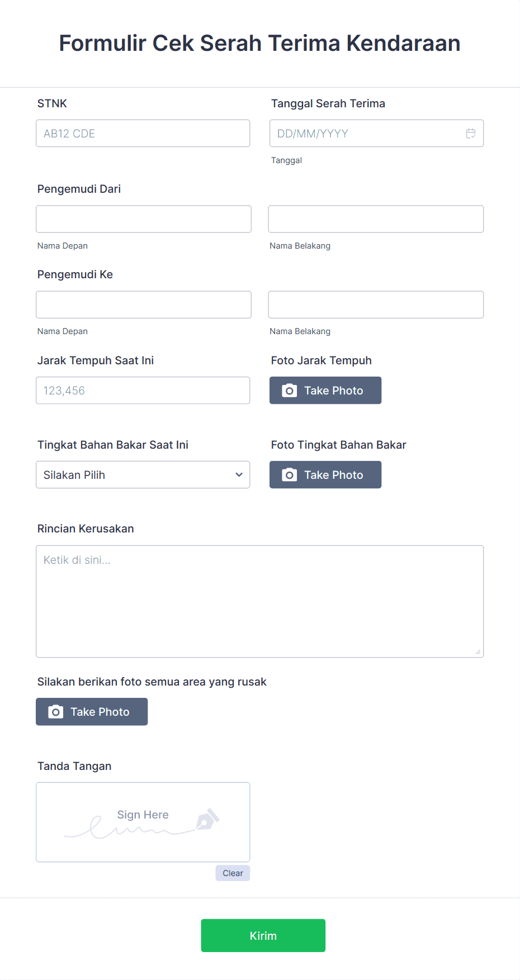The height and width of the screenshot is (980, 520).
Task: Click the form title Formulir Cek Serah Terima
Action: (x=259, y=42)
